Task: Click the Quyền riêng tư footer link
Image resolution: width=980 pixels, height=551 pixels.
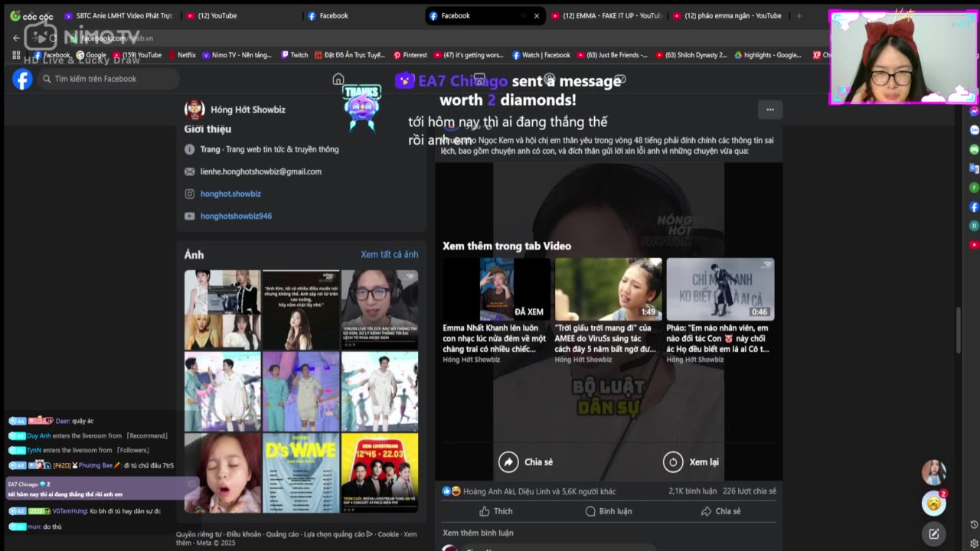Action: 198,534
